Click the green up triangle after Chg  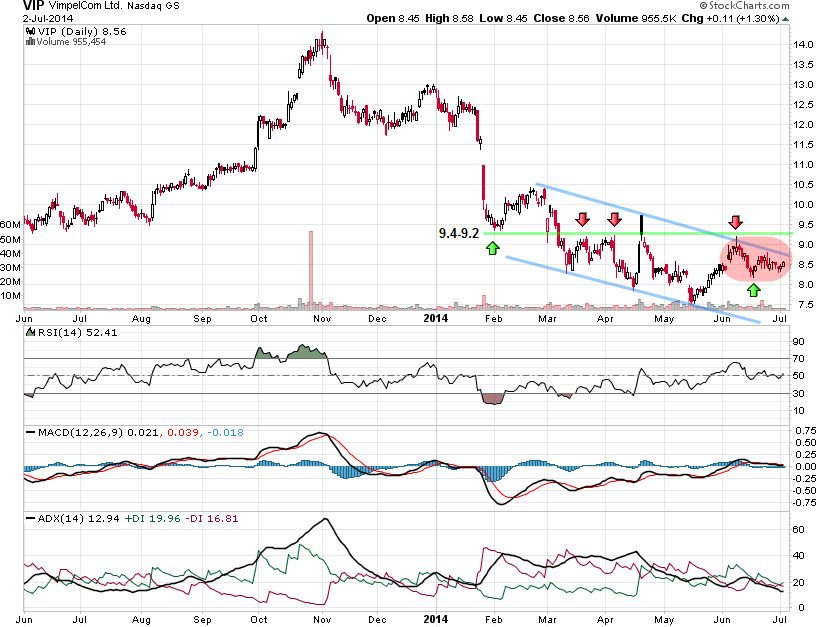[x=785, y=19]
